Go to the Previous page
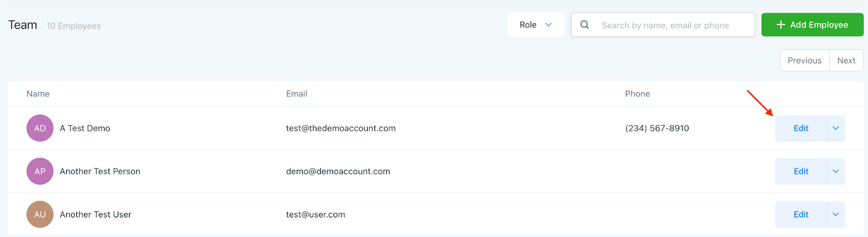 pyautogui.click(x=805, y=61)
